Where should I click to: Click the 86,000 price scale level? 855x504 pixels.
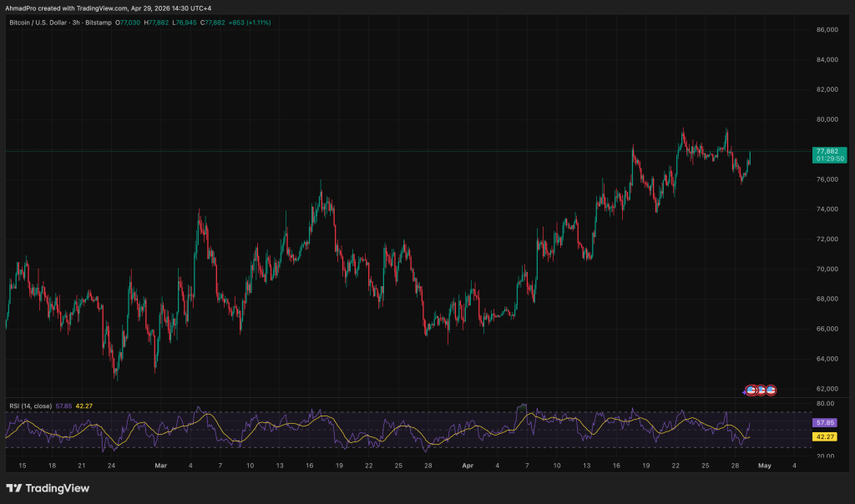[826, 30]
